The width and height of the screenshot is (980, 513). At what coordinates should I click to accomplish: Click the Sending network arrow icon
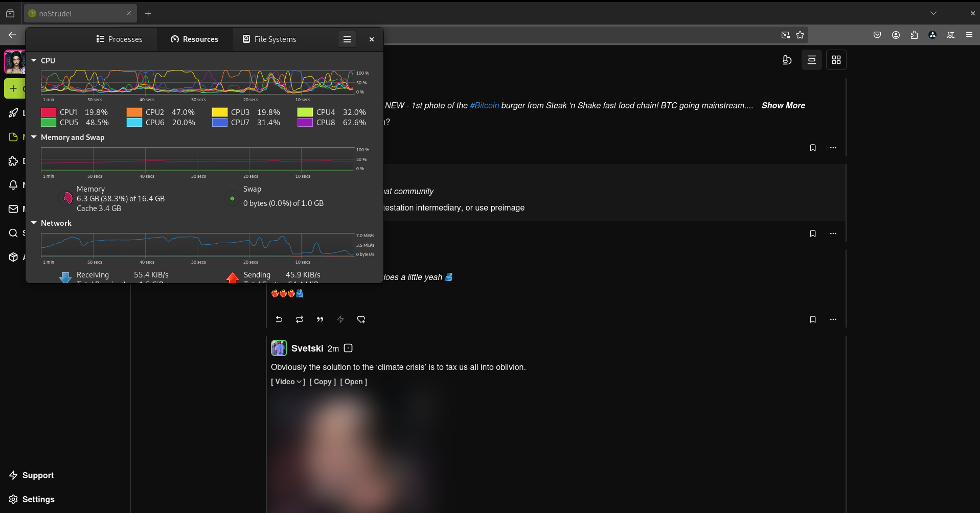(233, 277)
